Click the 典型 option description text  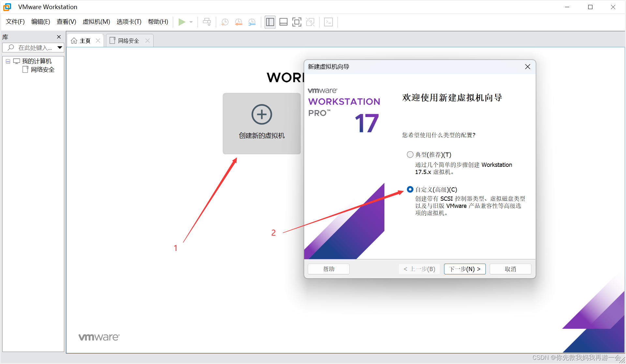point(464,168)
